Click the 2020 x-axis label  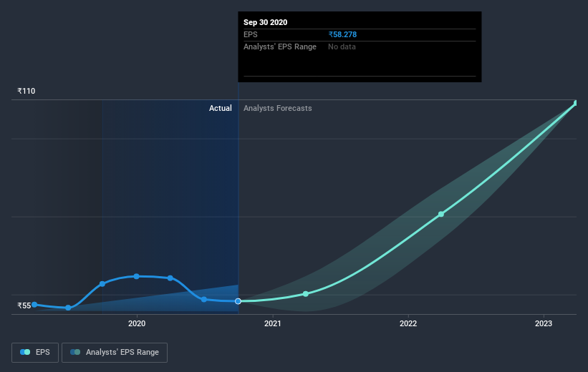[137, 323]
